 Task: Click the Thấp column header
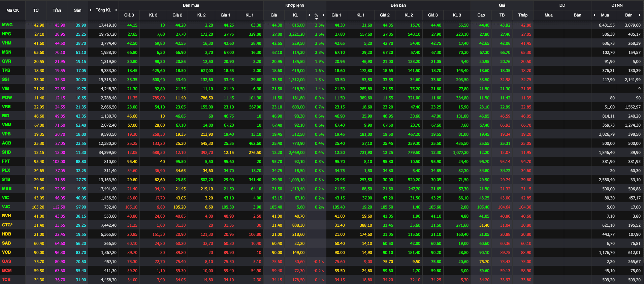[523, 15]
